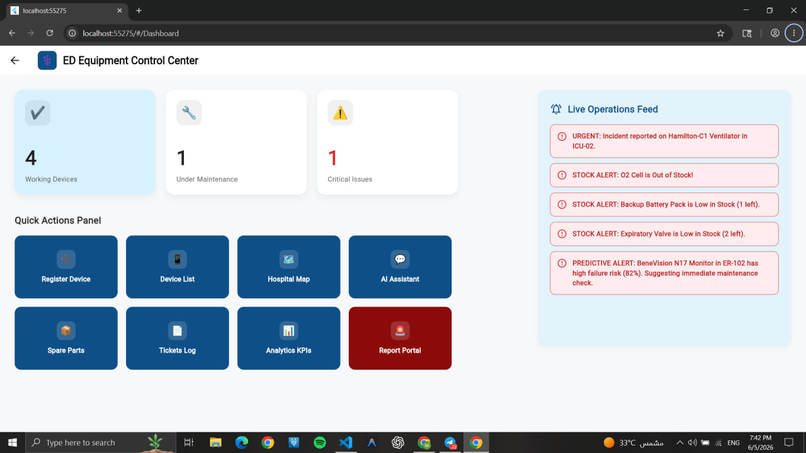Open Register Device quick action

coord(66,267)
